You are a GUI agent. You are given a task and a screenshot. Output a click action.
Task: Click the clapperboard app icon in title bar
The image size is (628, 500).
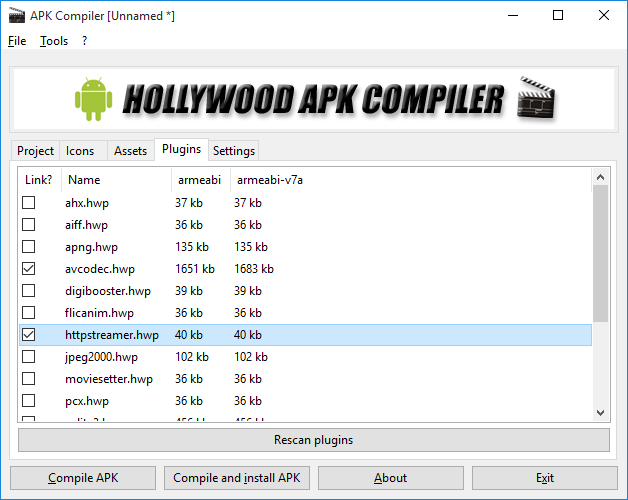click(16, 16)
